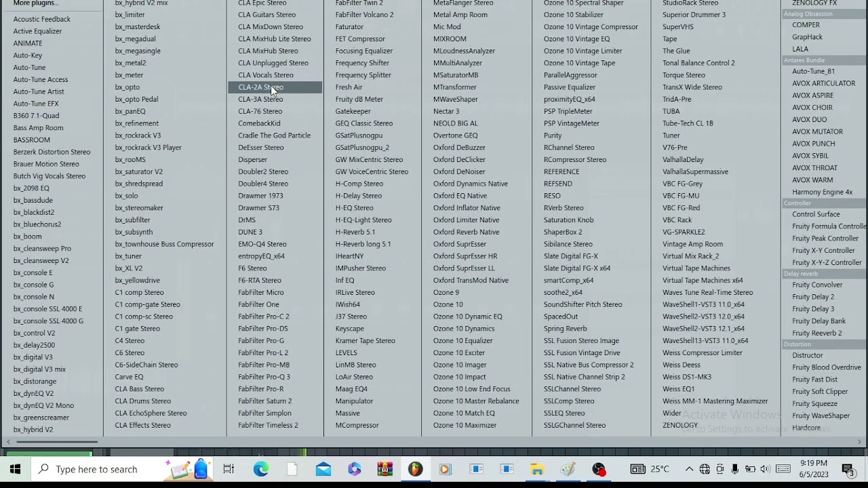Select Cradle The God Particle
Viewport: 868px width, 488px height.
[274, 135]
